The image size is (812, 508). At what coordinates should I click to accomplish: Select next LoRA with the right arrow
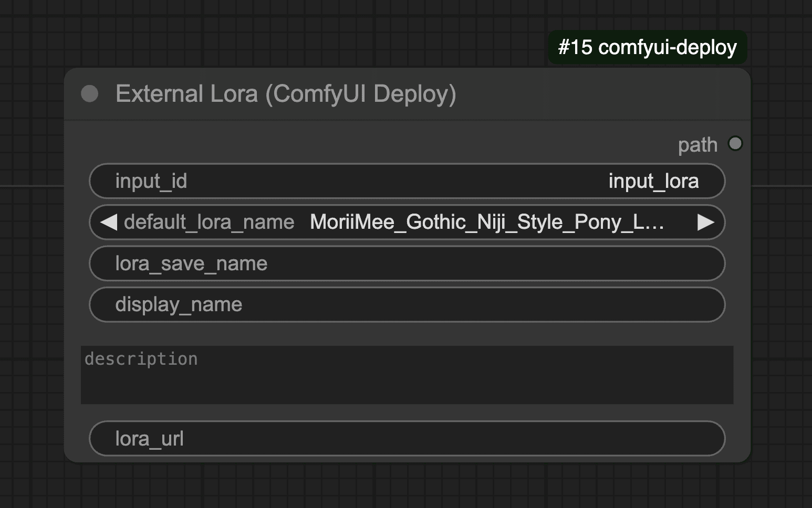click(705, 222)
